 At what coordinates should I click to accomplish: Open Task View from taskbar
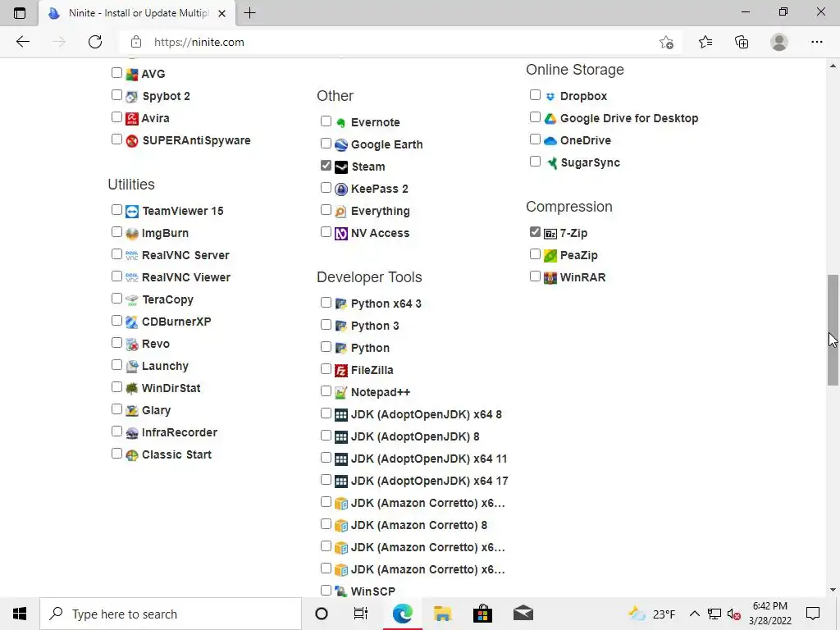point(361,614)
